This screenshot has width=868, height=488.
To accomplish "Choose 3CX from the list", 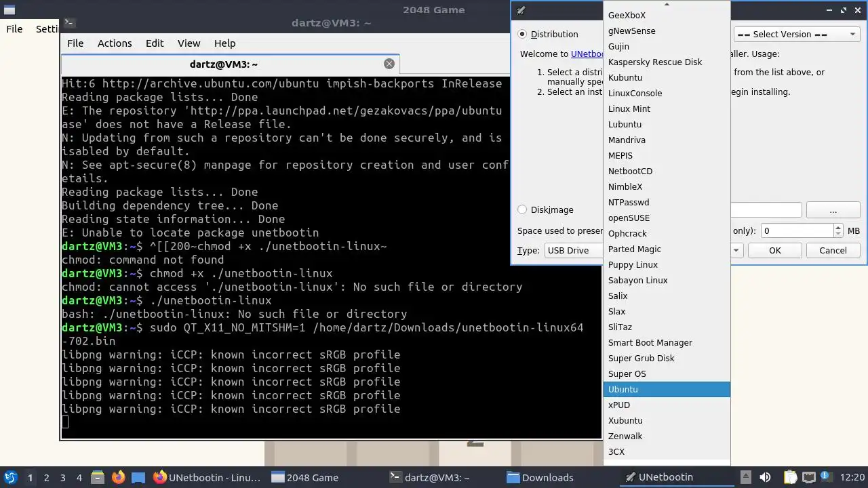I will point(667,451).
